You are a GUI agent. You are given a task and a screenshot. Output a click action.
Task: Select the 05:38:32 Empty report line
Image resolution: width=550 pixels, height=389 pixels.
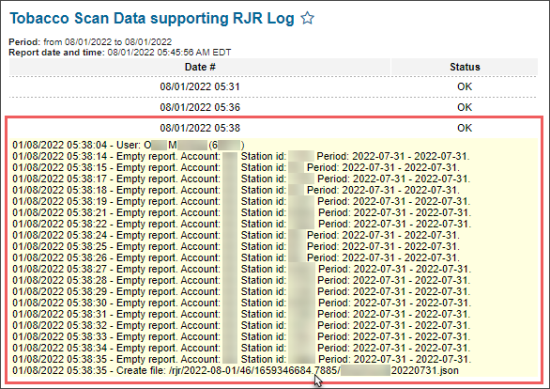241,325
